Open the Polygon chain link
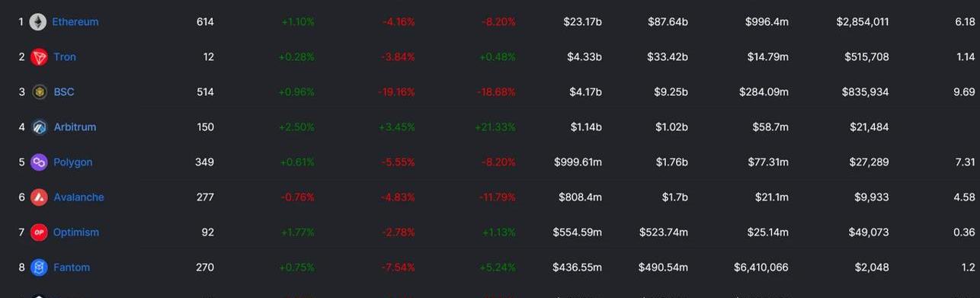The image size is (980, 298). 72,162
